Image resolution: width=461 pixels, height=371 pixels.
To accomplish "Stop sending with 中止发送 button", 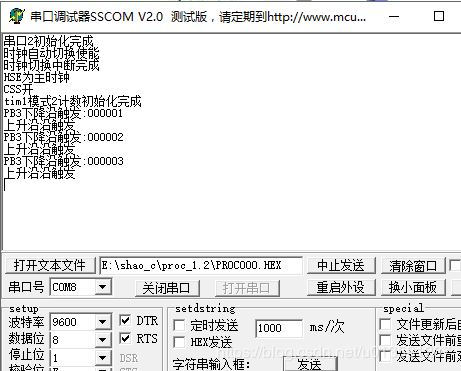I will click(x=341, y=265).
